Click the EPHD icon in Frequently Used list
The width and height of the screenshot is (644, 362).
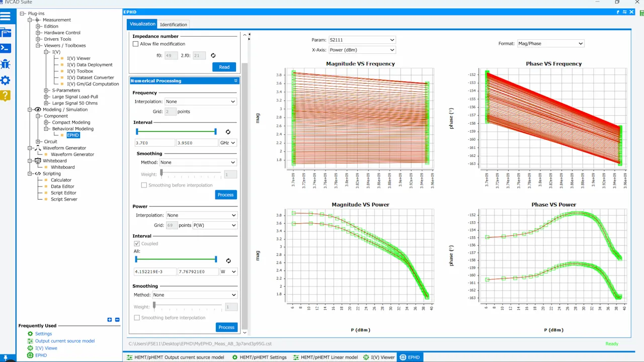point(30,355)
